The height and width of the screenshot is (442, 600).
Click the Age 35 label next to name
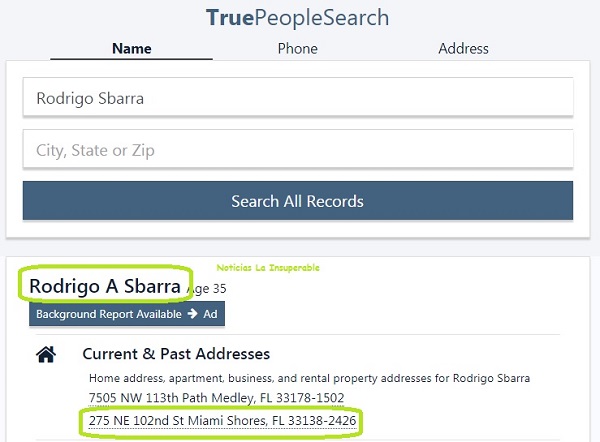coord(207,289)
